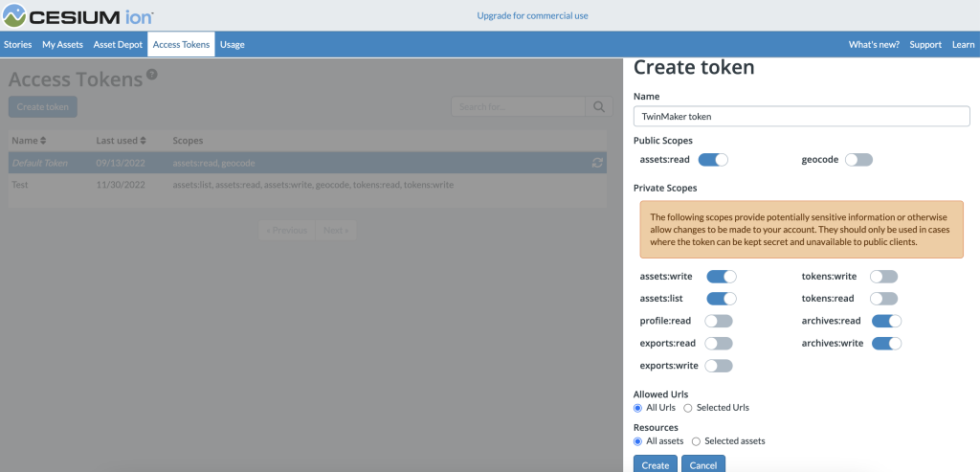980x472 pixels.
Task: Click the 09/13/2022 last used date
Action: pos(121,163)
